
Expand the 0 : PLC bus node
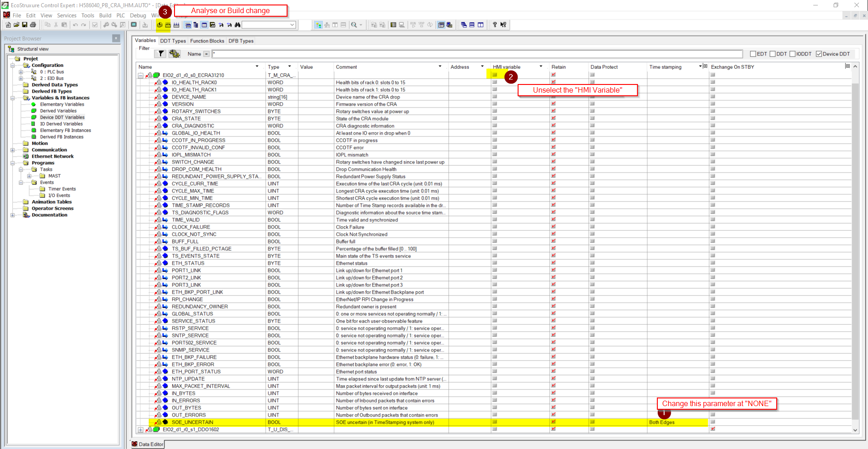point(21,72)
